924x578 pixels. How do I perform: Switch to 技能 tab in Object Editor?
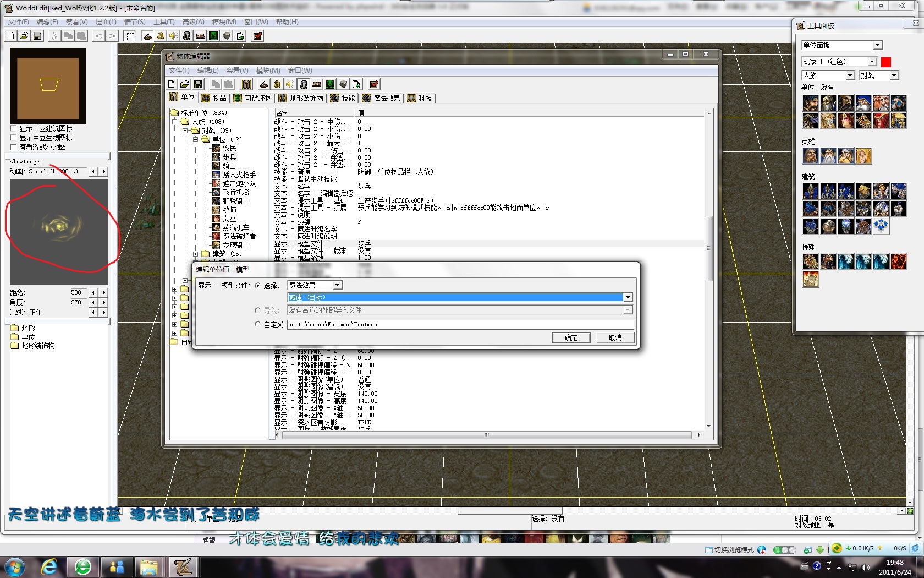(343, 98)
